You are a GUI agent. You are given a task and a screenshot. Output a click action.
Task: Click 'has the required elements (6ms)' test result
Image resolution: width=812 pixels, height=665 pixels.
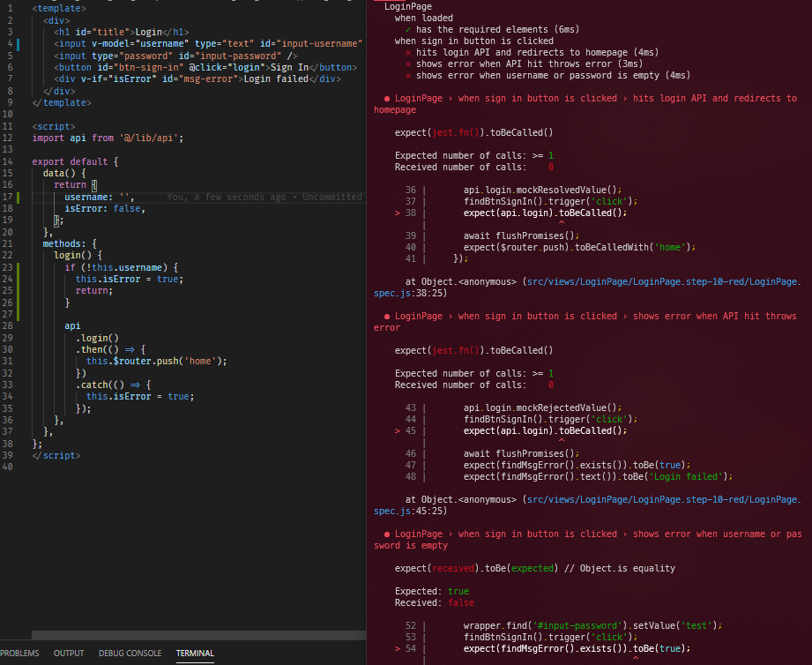[497, 29]
